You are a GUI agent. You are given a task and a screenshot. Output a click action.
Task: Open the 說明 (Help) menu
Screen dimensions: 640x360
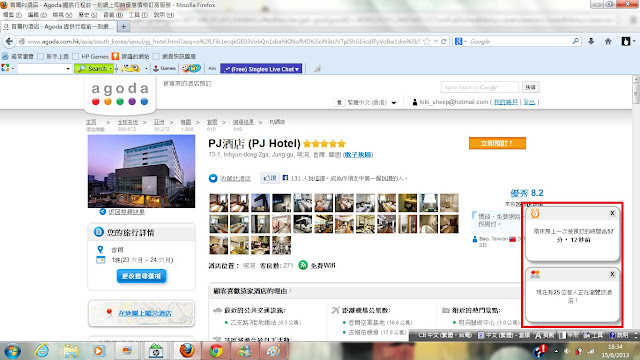click(163, 15)
